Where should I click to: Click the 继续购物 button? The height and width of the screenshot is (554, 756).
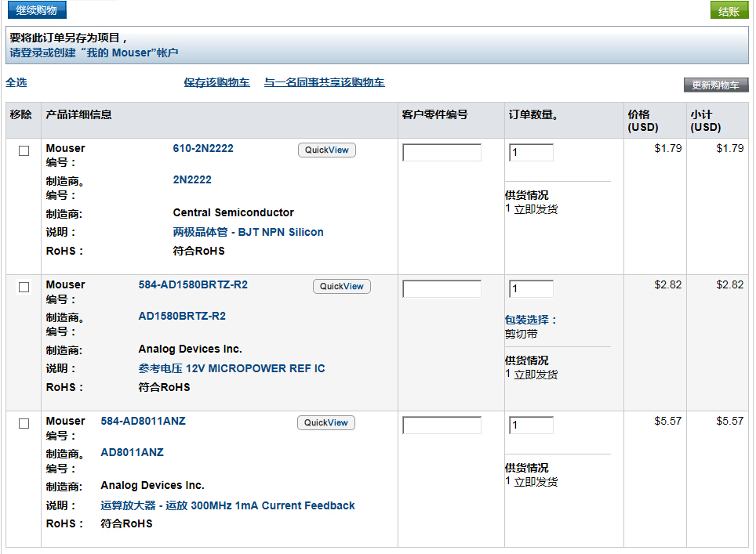37,10
